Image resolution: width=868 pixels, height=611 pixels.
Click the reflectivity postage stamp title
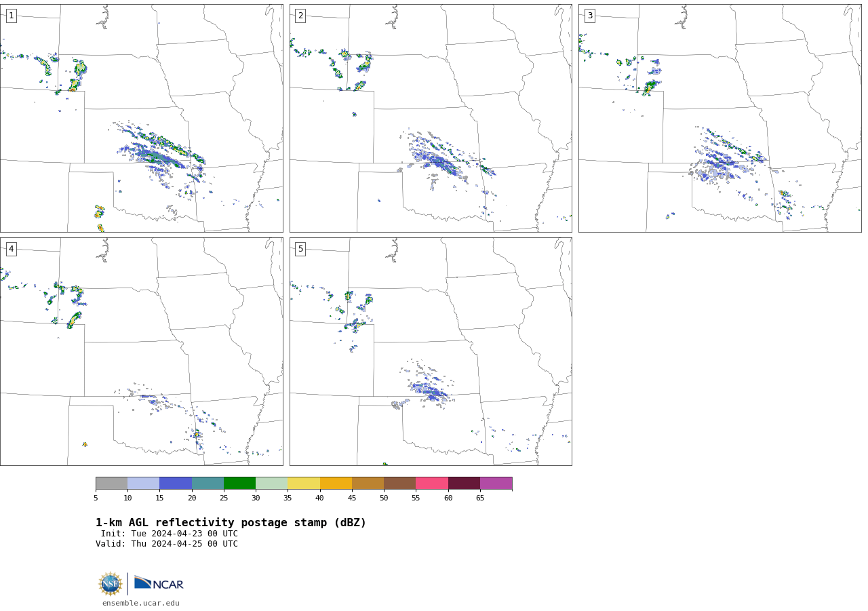[231, 523]
